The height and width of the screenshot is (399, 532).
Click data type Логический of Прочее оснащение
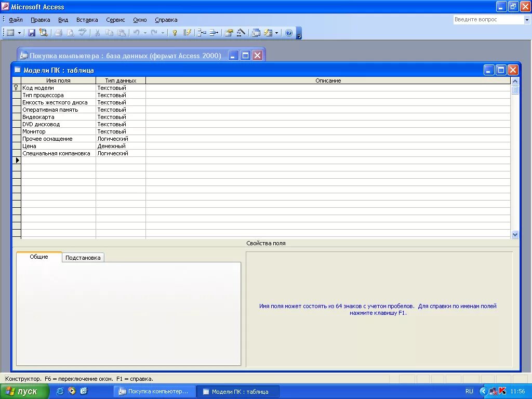[x=121, y=139]
